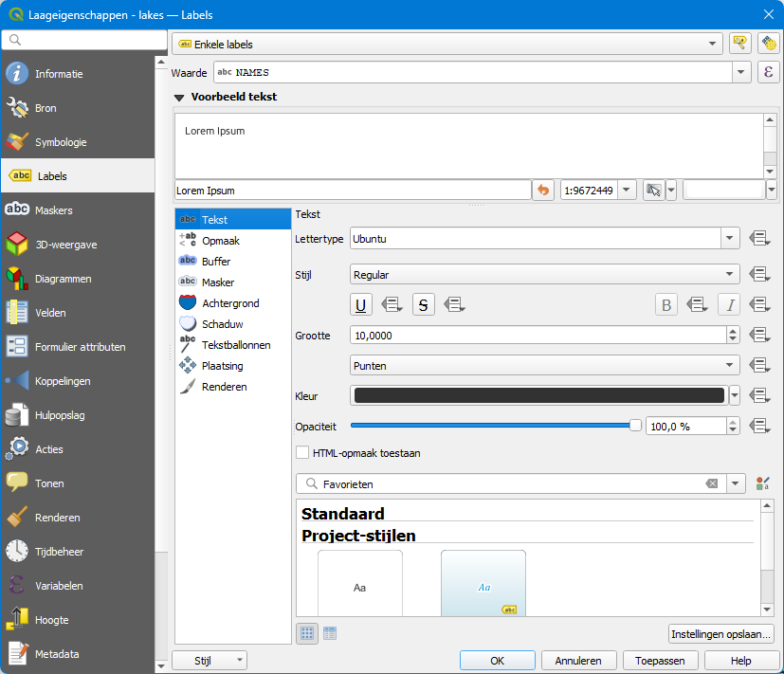Select Buffer in the label settings list
Screen dimensions: 784x674
coord(216,262)
